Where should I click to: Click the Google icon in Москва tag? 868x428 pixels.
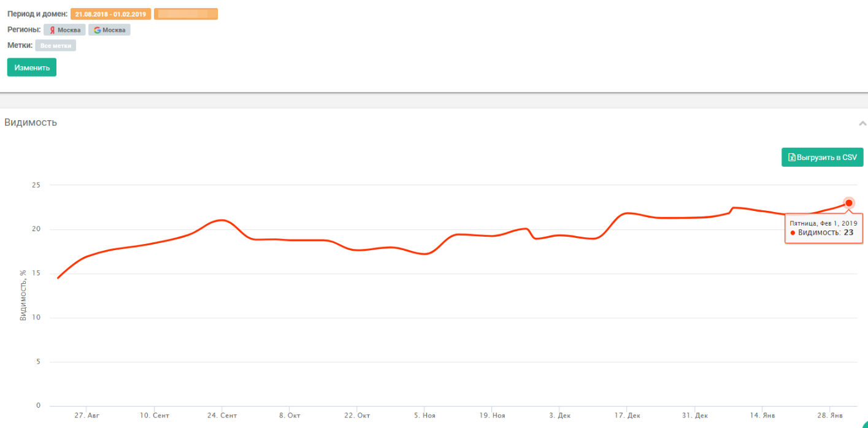click(x=97, y=30)
